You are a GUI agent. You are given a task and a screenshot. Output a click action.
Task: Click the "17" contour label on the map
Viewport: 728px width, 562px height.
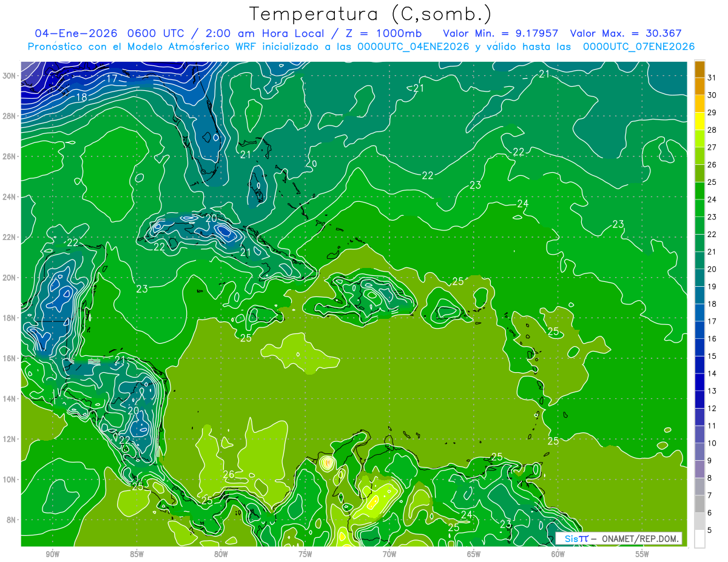112,79
